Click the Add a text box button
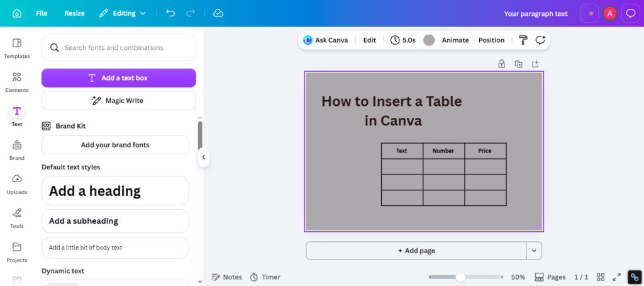 [x=119, y=77]
